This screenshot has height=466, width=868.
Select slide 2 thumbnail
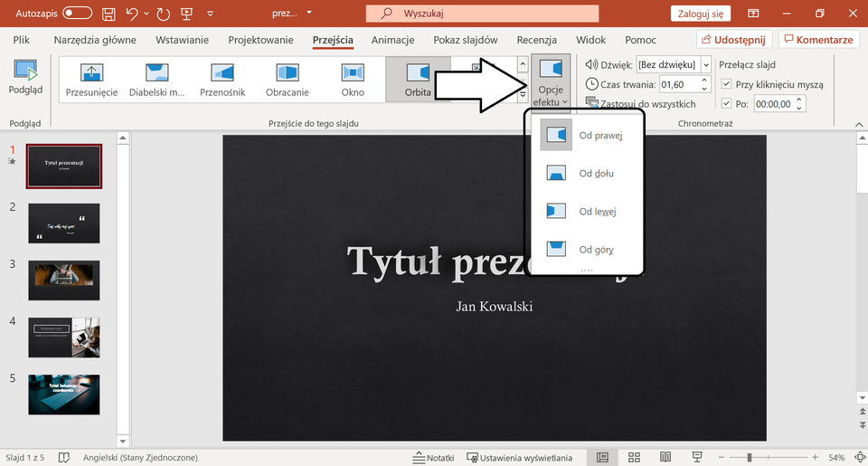pyautogui.click(x=64, y=223)
